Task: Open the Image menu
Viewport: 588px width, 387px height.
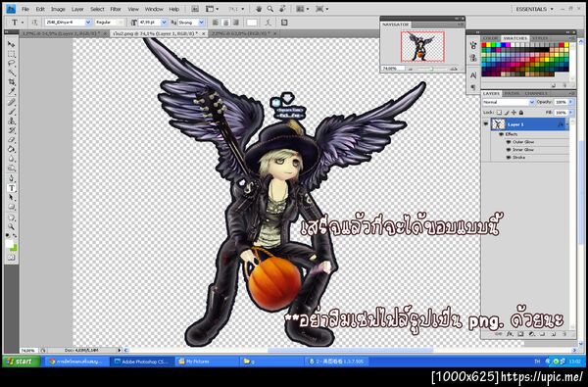Action: tap(58, 9)
